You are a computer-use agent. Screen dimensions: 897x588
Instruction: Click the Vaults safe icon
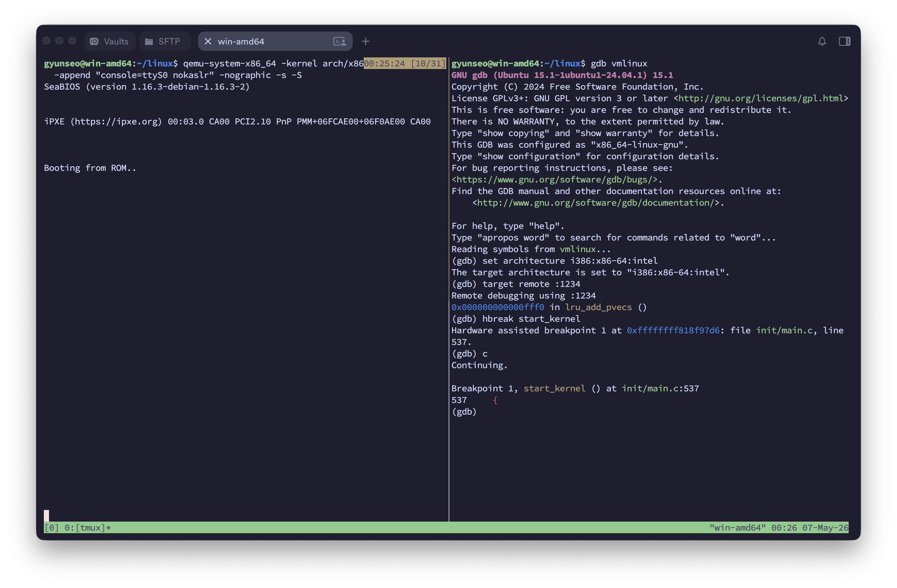(x=94, y=42)
